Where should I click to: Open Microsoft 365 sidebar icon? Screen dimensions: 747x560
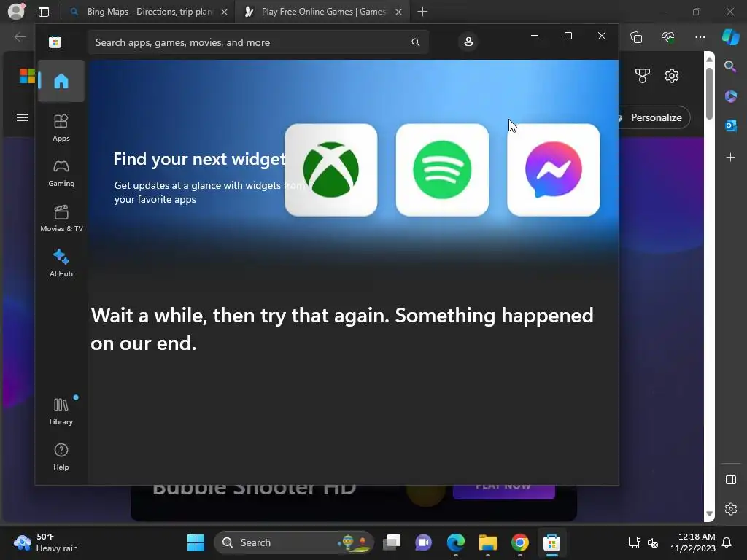[730, 96]
